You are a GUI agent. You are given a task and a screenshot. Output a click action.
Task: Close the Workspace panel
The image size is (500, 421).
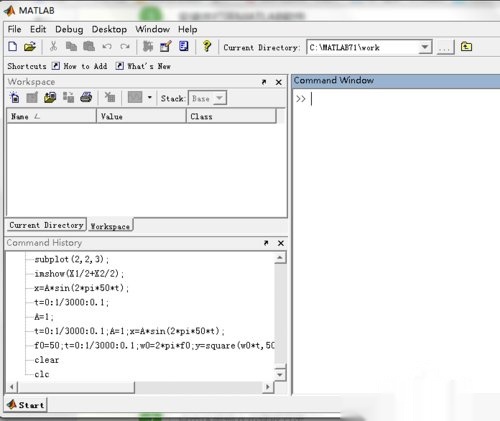pyautogui.click(x=279, y=82)
